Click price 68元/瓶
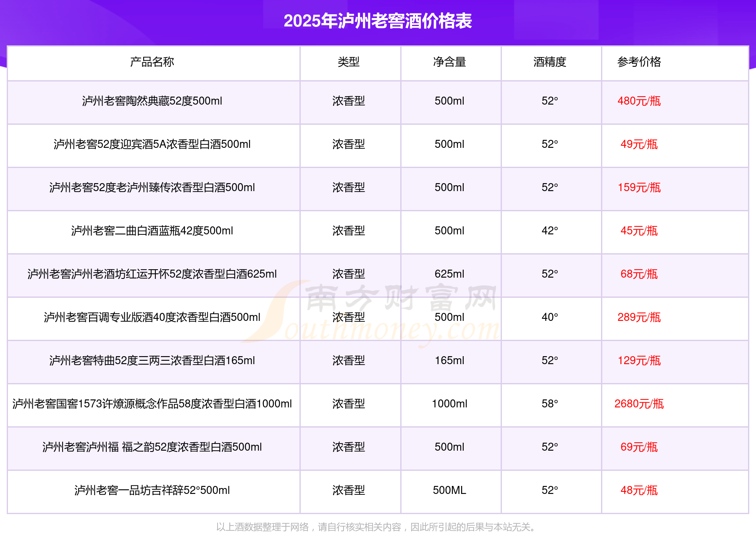Screen dimensions: 756x546 pos(639,274)
